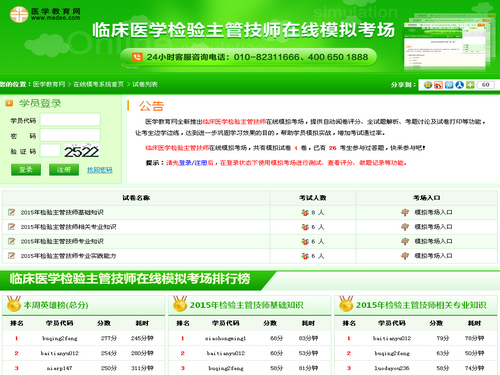The image size is (500, 375).
Task: Go to 在线模考系统首页 breadcrumb link
Action: point(98,84)
